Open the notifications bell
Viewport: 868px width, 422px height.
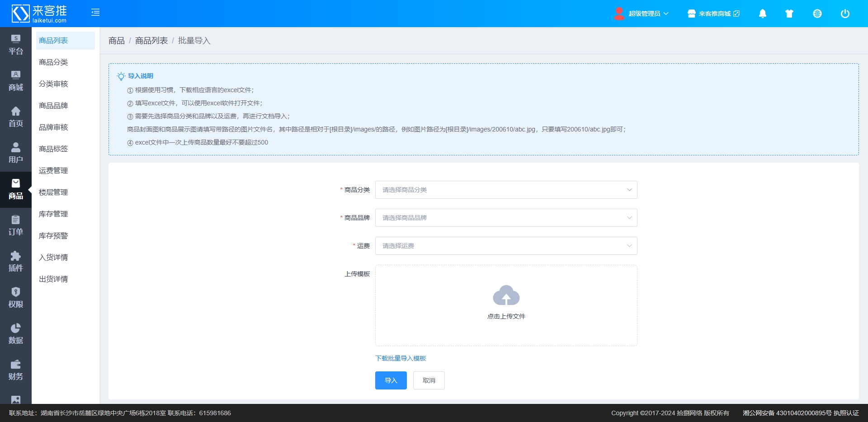[762, 14]
